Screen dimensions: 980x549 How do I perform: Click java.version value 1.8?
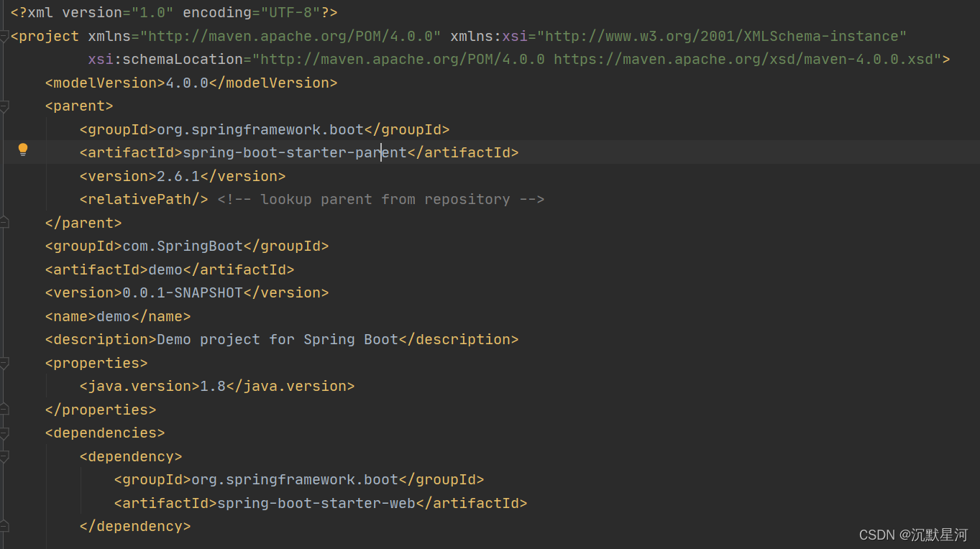coord(213,386)
